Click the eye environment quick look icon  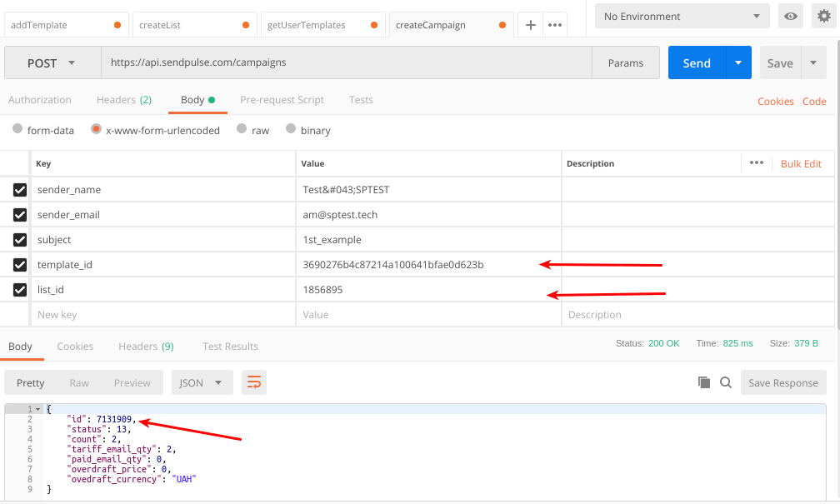click(790, 17)
